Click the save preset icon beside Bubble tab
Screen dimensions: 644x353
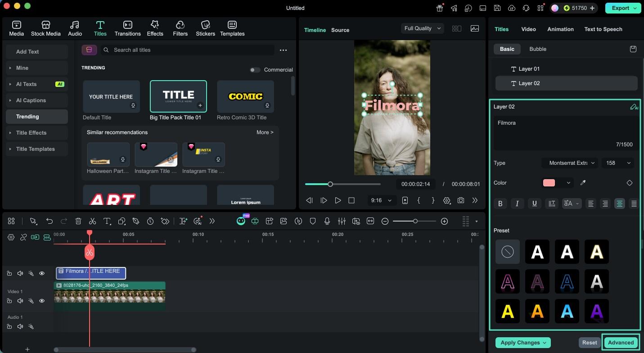(633, 49)
